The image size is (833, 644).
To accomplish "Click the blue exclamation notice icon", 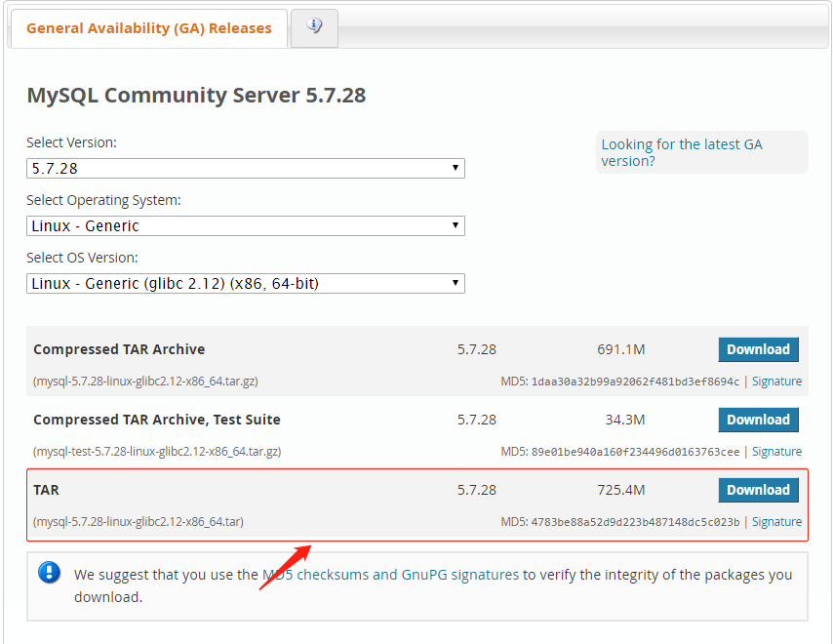I will 50,572.
